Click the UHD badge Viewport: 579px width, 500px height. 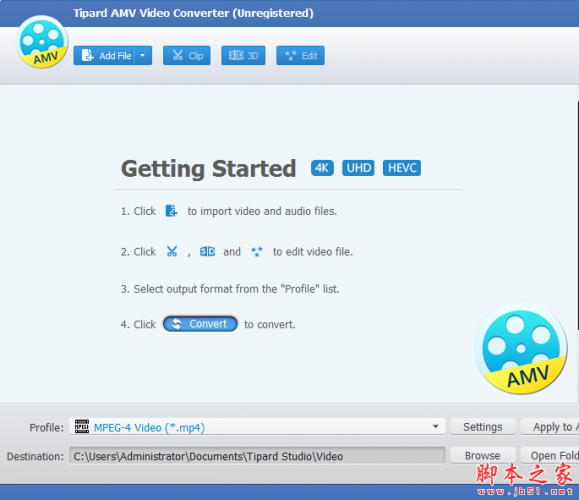[x=358, y=168]
